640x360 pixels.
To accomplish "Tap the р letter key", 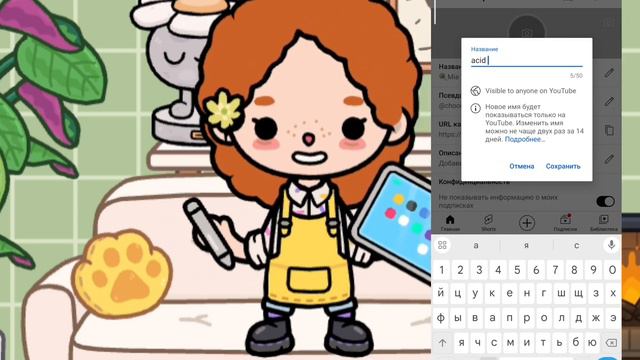I will 527,317.
